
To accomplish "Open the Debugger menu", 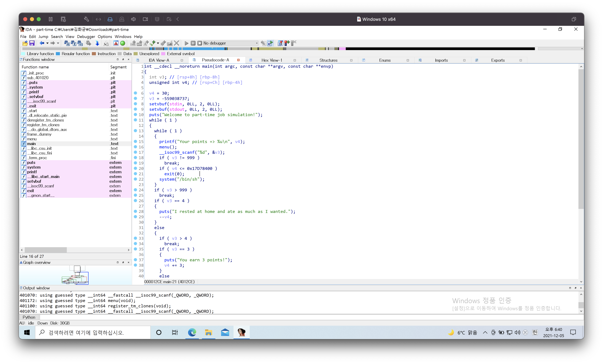I will pyautogui.click(x=86, y=36).
